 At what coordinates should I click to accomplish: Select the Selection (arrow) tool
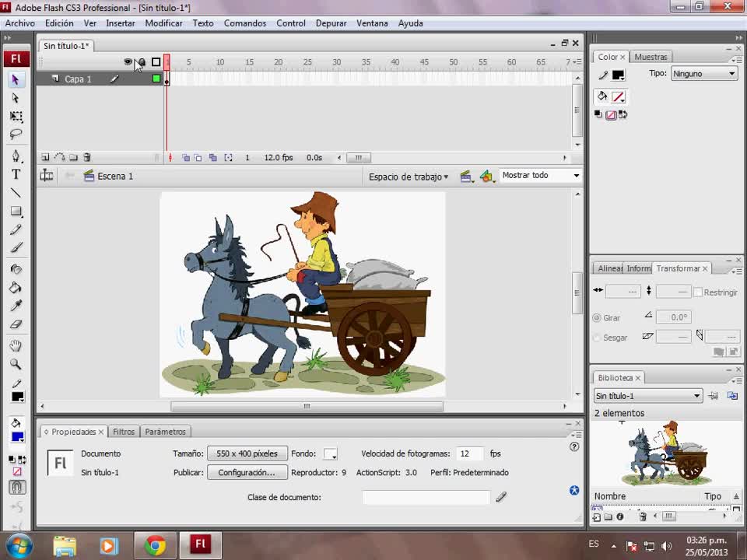click(x=16, y=79)
